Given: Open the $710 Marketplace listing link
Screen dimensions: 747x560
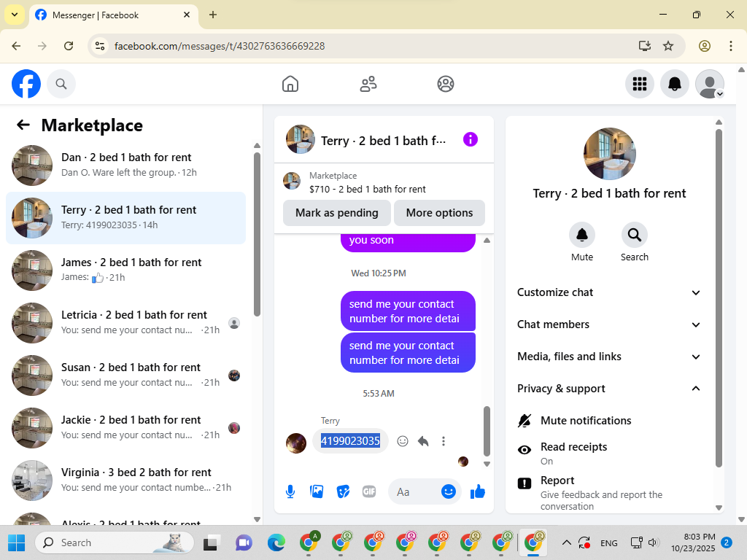Looking at the screenshot, I should (368, 189).
